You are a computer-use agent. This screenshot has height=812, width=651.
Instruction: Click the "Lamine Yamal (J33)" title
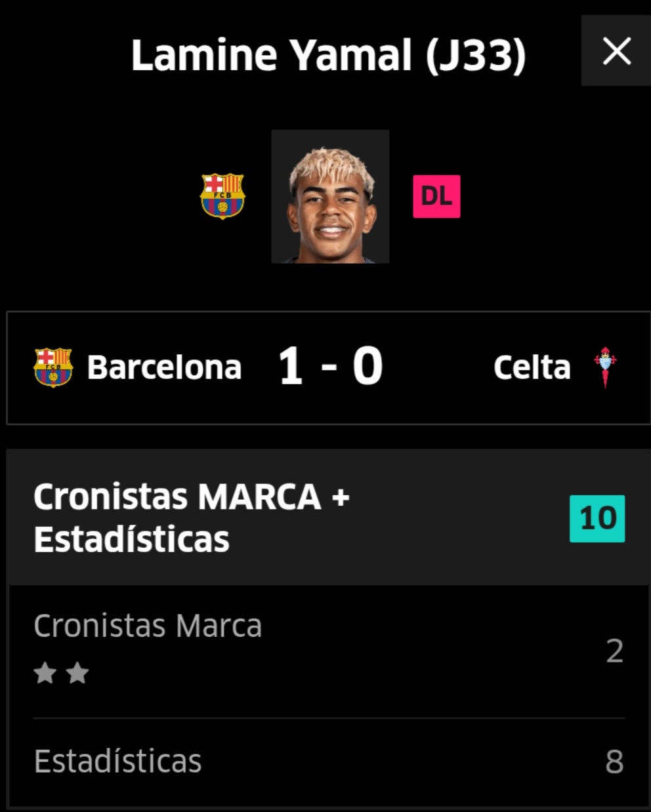pos(328,55)
